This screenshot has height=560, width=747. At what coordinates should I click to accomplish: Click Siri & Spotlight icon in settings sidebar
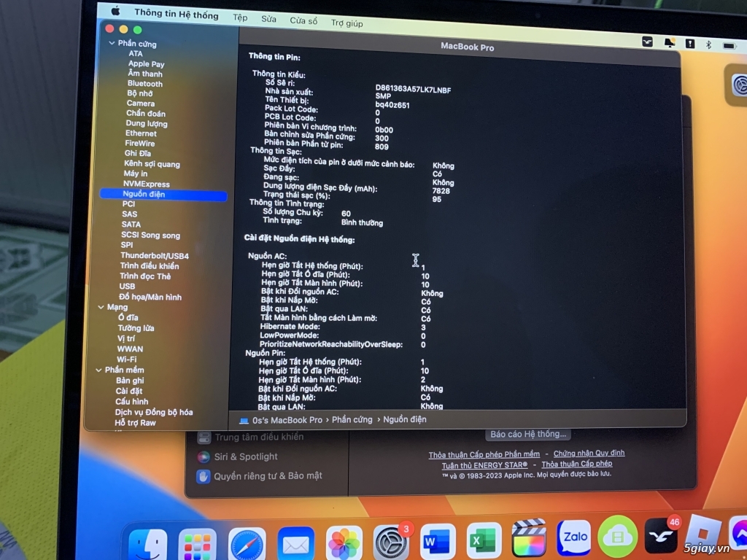(x=204, y=456)
